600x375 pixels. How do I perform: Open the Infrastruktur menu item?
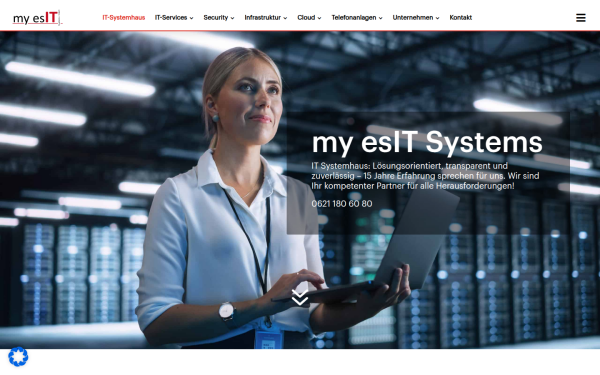click(x=262, y=18)
